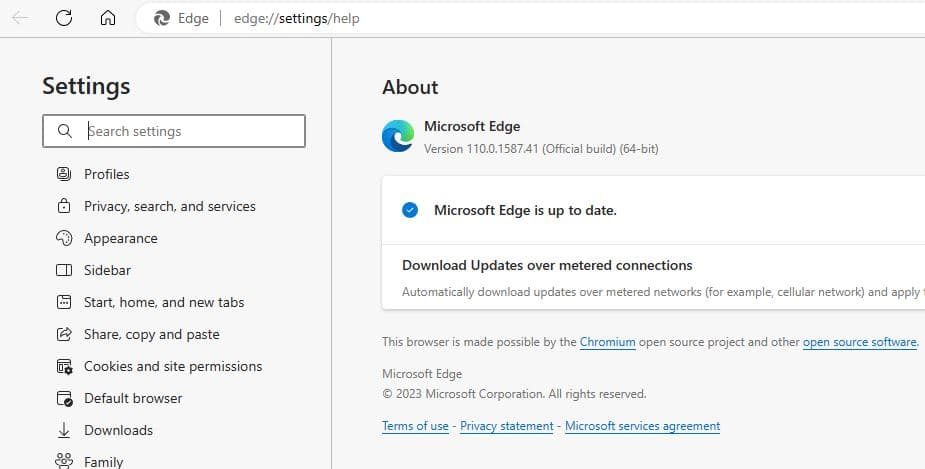Open the Family settings section
The width and height of the screenshot is (925, 469).
click(x=103, y=462)
